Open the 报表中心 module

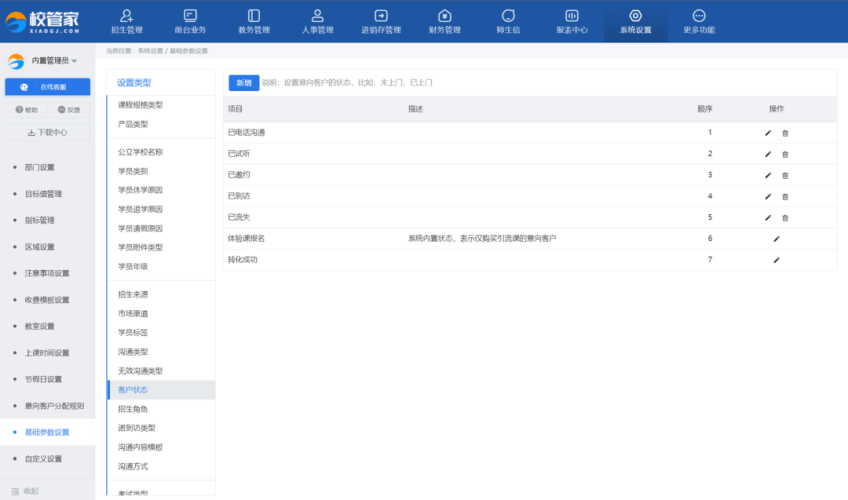572,21
